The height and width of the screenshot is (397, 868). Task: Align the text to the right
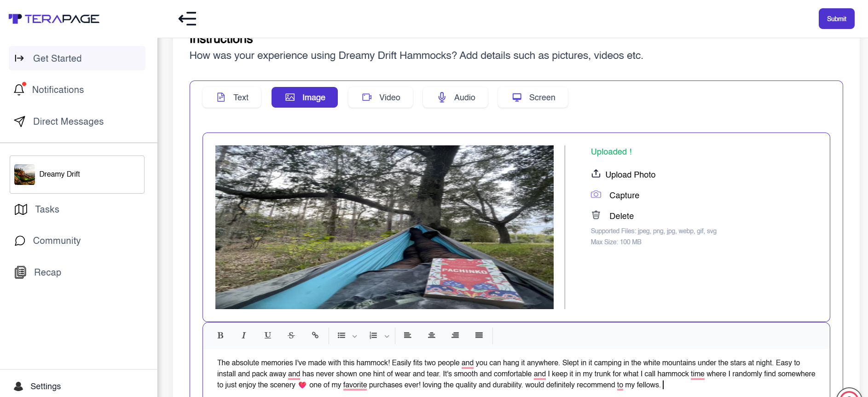pyautogui.click(x=455, y=335)
